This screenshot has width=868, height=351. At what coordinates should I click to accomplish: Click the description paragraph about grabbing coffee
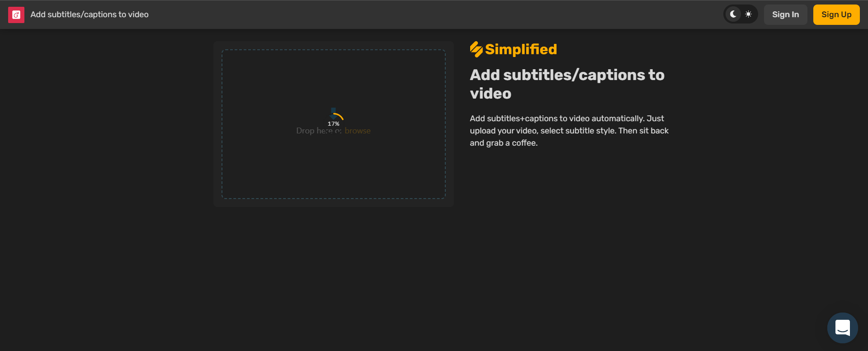pyautogui.click(x=569, y=131)
